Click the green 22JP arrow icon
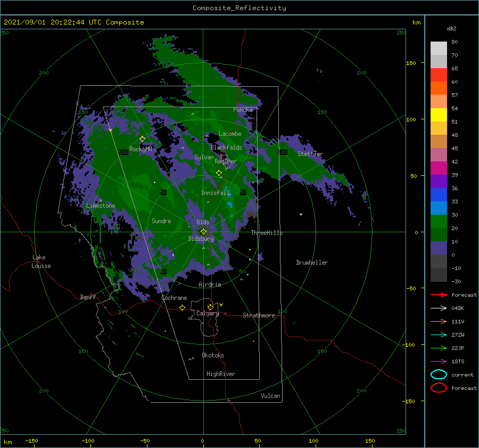 point(439,348)
